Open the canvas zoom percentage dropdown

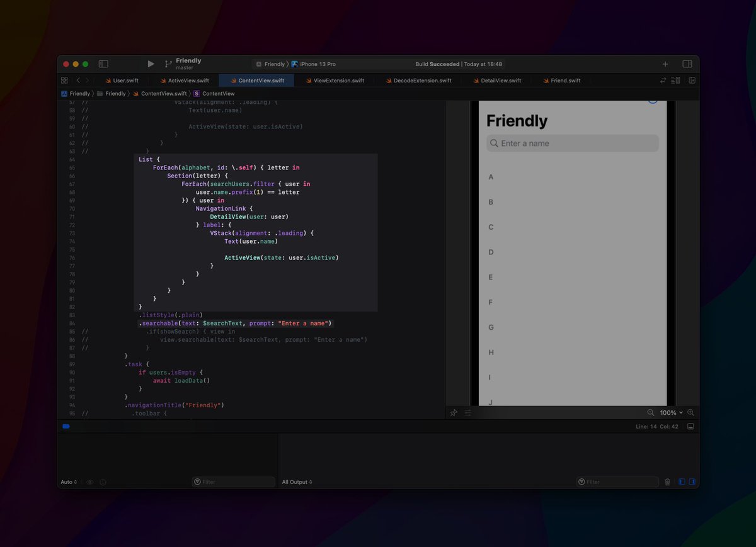tap(671, 413)
